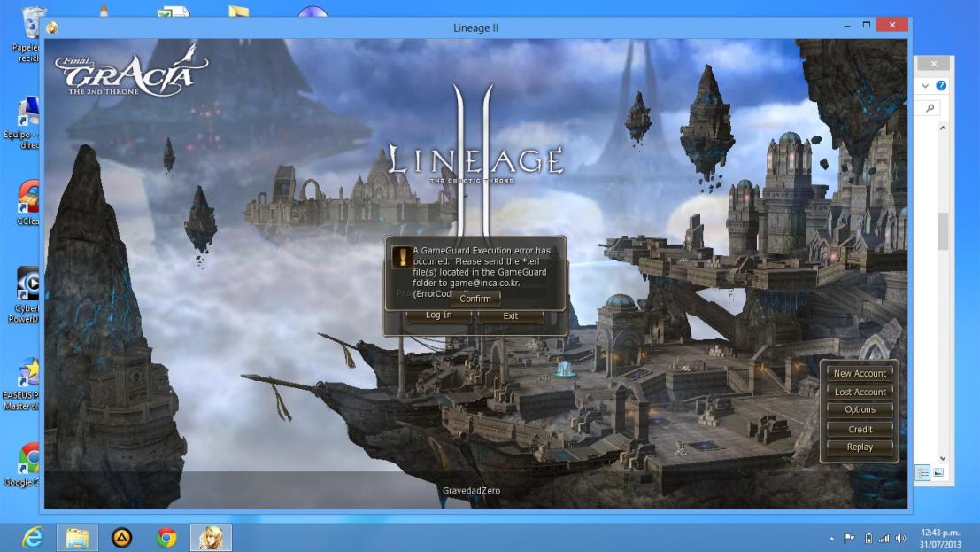Viewport: 980px width, 552px height.
Task: Click the Lineage II title bar app icon
Action: click(52, 27)
